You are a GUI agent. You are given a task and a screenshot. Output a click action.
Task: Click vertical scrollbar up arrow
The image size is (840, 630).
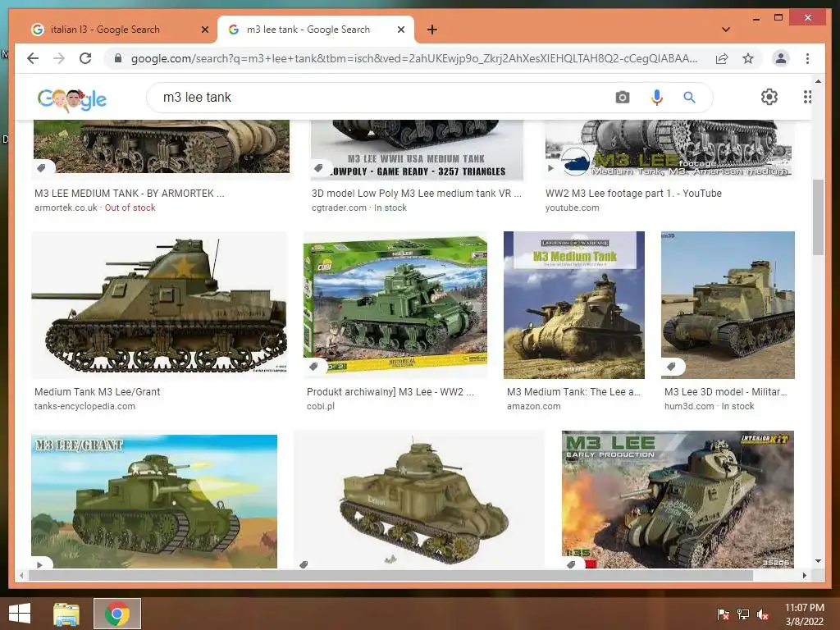[818, 81]
